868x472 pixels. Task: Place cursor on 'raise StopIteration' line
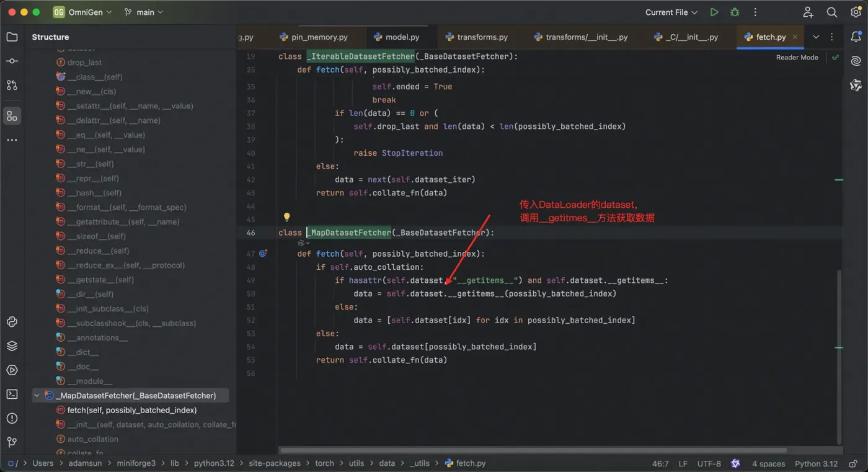(398, 153)
